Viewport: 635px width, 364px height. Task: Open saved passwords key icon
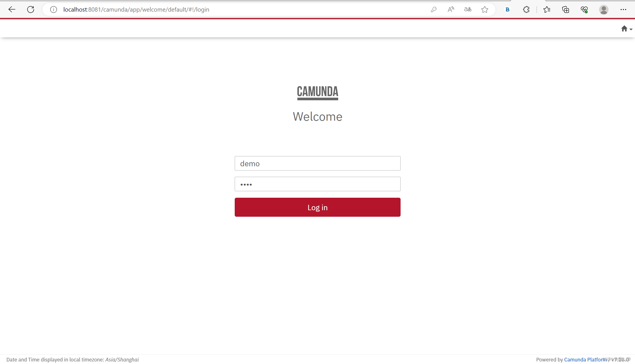[x=433, y=9]
